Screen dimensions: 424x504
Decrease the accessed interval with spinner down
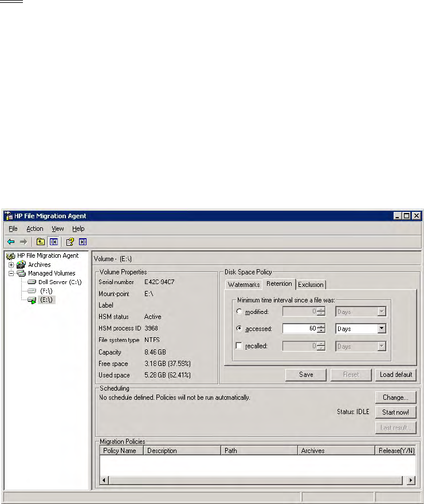[x=321, y=331]
